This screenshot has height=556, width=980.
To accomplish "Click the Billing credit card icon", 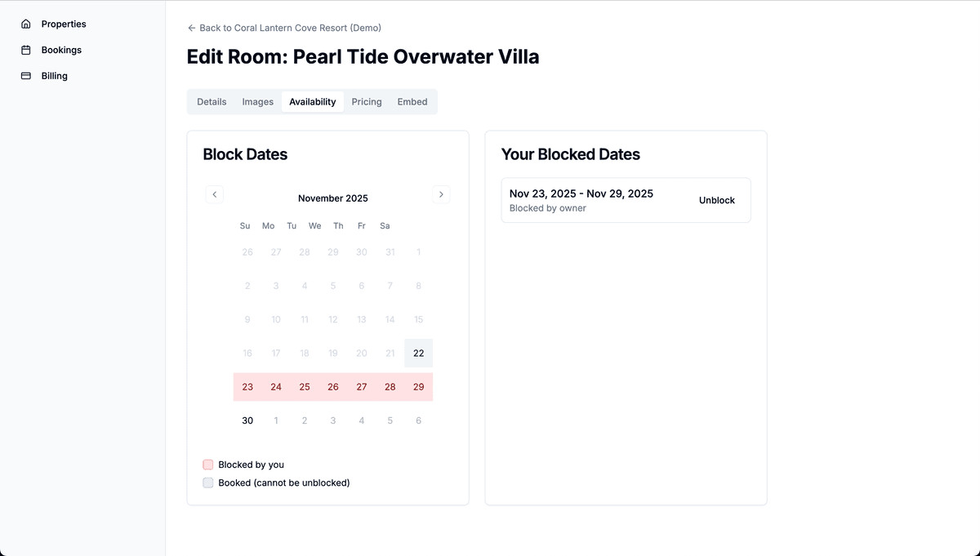I will 26,76.
